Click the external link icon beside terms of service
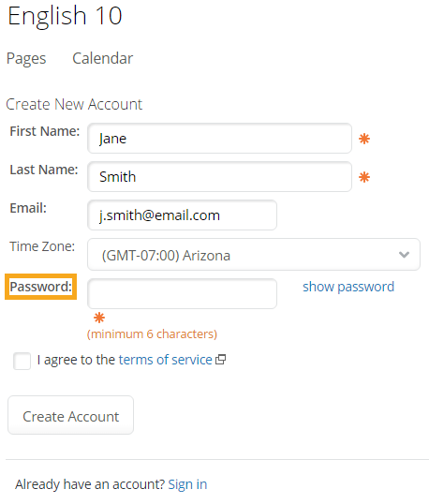Image resolution: width=429 pixels, height=504 pixels. click(220, 360)
